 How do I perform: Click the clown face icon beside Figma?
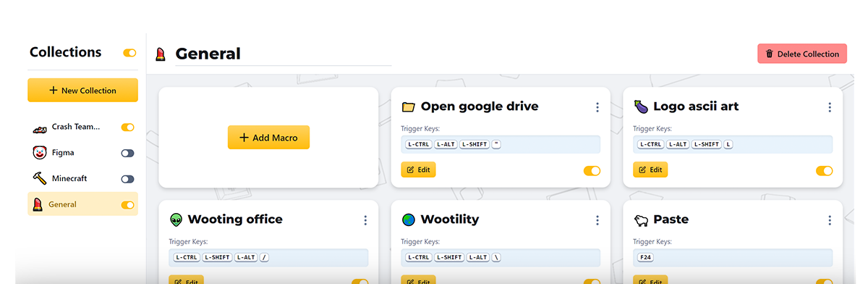coord(40,153)
